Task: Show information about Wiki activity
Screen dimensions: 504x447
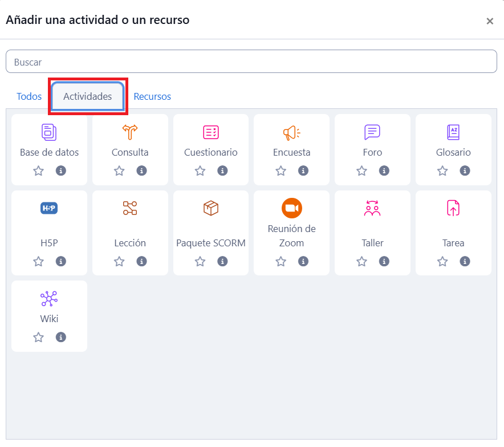Action: tap(61, 337)
